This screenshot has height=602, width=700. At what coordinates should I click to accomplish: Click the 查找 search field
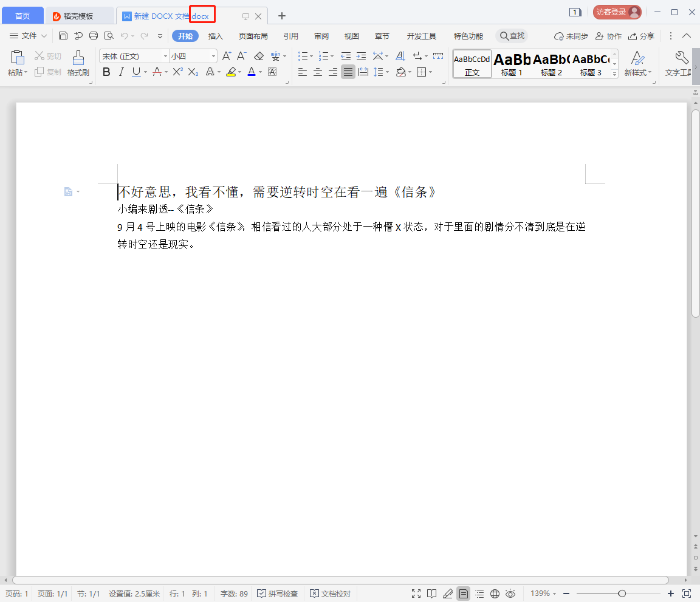tap(512, 36)
